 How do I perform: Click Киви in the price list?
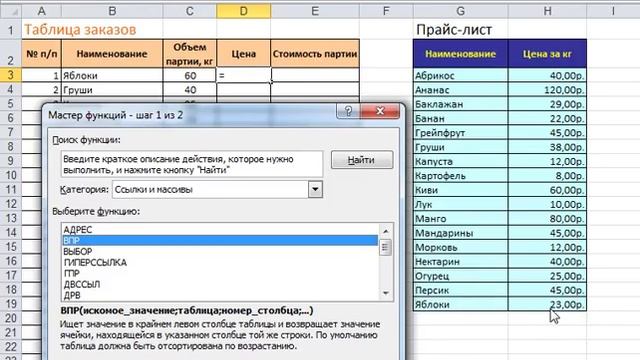[x=460, y=190]
